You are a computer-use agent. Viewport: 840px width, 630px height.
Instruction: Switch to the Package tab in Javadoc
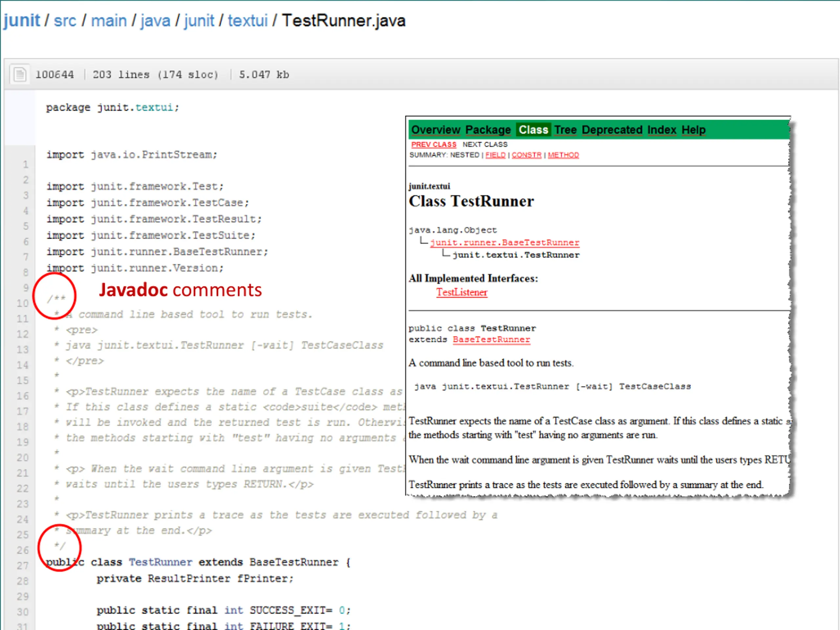coord(488,130)
